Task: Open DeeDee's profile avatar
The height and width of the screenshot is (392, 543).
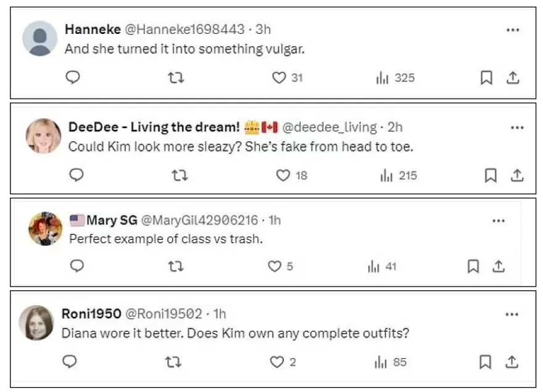Action: pyautogui.click(x=43, y=136)
